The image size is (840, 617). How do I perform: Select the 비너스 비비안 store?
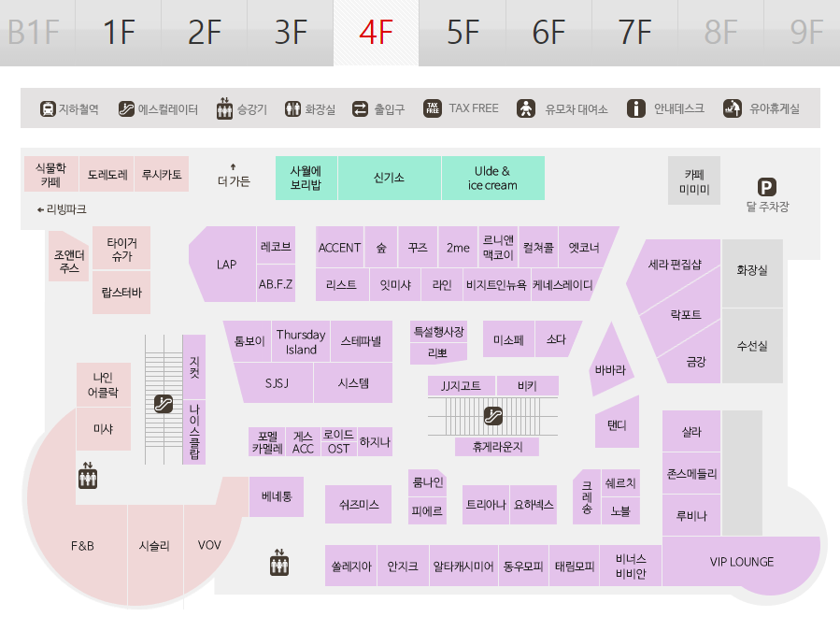(631, 567)
